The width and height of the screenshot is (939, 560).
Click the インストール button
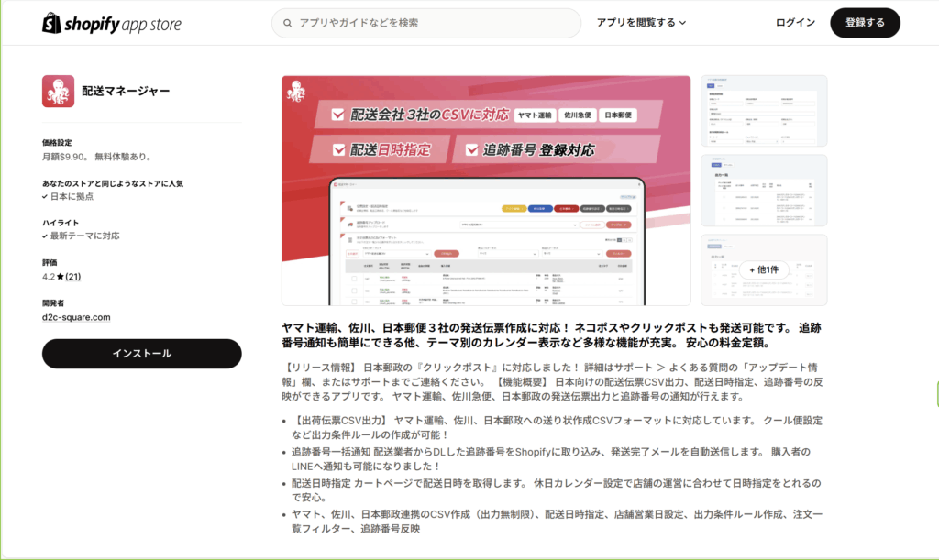click(x=142, y=354)
